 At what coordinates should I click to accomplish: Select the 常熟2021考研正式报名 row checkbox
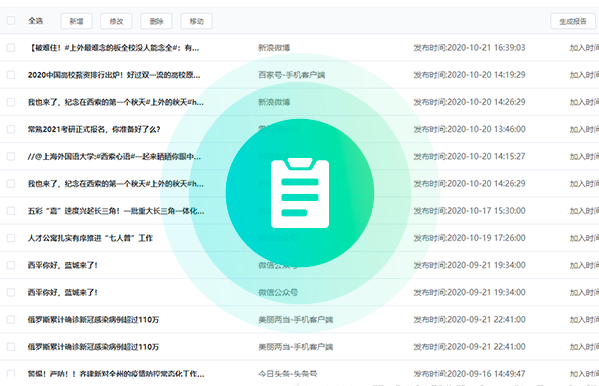[x=11, y=129]
